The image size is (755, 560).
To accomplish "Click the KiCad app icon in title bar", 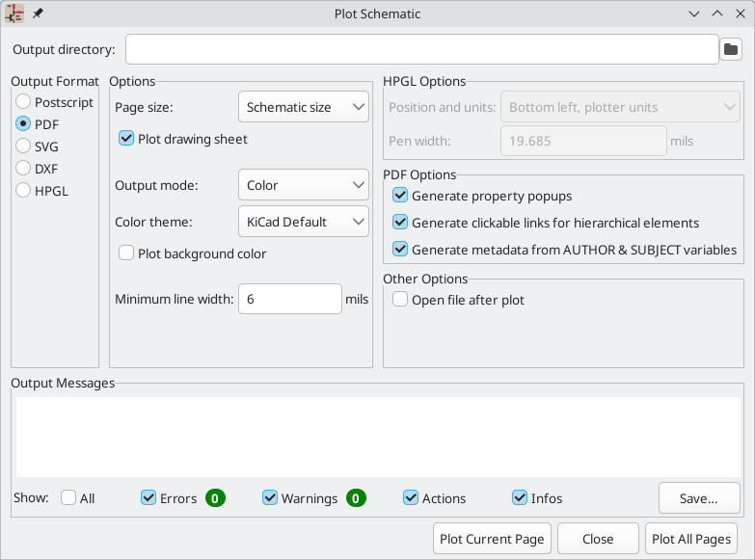I will 14,14.
